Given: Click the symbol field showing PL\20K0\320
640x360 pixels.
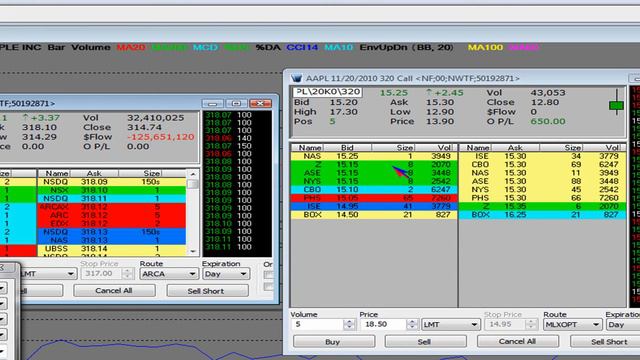Looking at the screenshot, I should point(327,92).
